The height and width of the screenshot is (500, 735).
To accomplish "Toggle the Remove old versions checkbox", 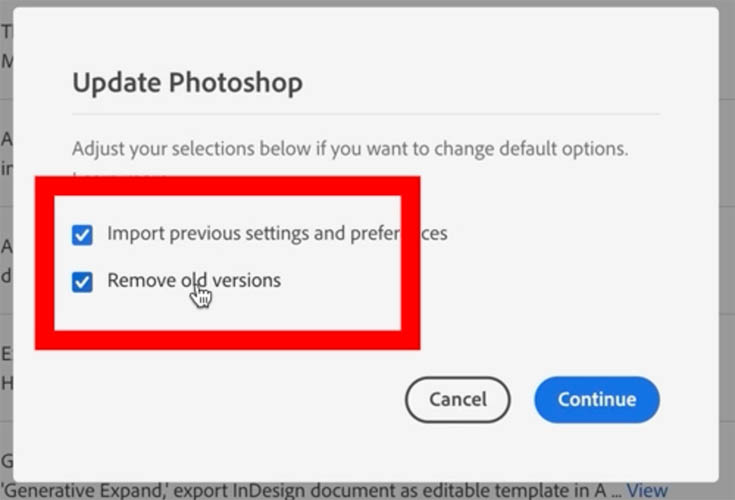I will pos(82,282).
